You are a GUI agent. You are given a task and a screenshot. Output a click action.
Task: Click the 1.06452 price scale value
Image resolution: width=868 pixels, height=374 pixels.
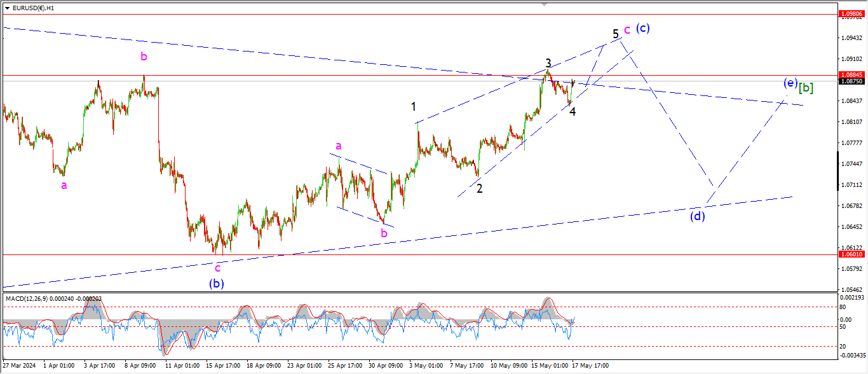point(851,227)
